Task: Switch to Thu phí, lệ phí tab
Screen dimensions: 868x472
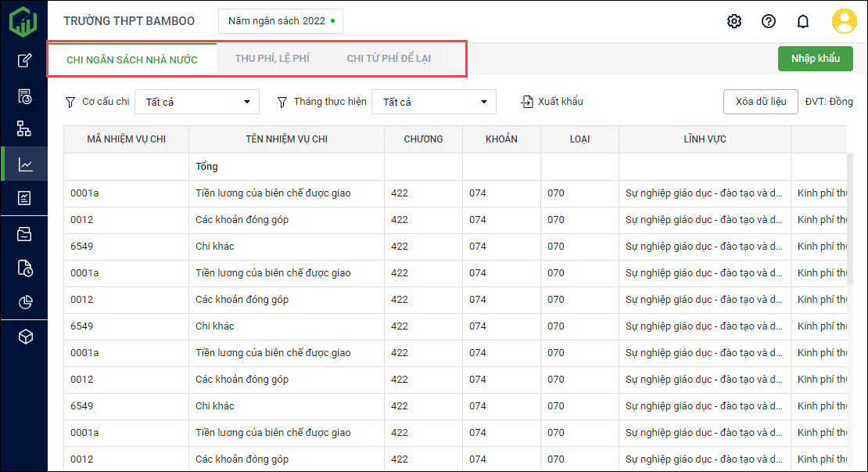Action: (272, 59)
